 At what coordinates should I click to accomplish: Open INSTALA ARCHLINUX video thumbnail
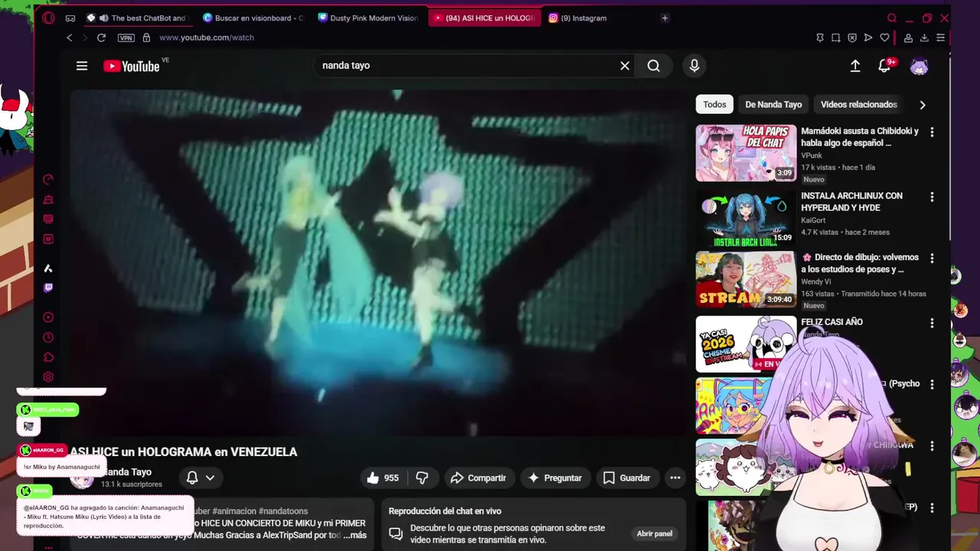tap(746, 217)
